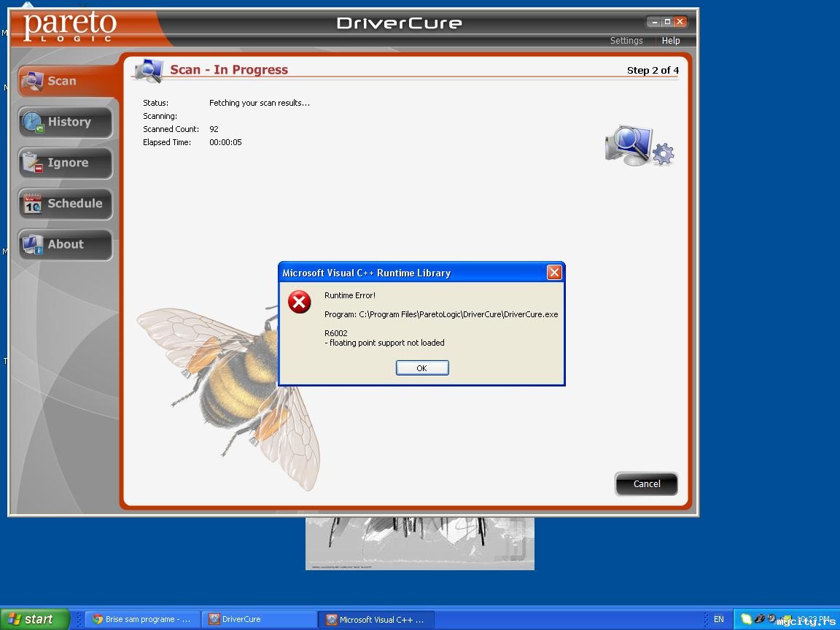Open the Schedule section
Viewport: 840px width, 630px height.
pos(66,203)
